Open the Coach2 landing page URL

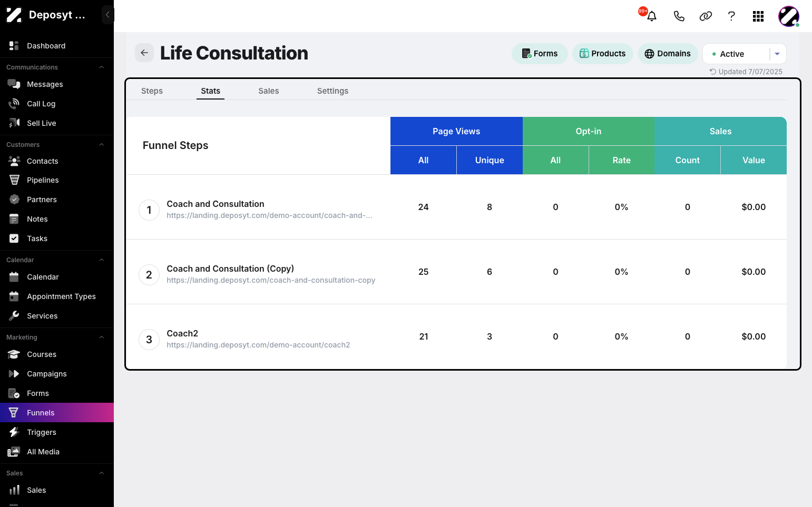(258, 345)
